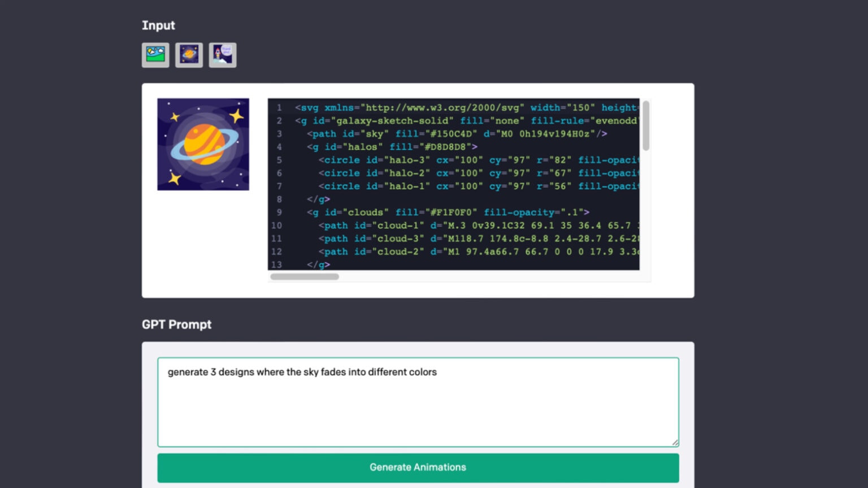Select the landscape image sample icon

click(155, 55)
